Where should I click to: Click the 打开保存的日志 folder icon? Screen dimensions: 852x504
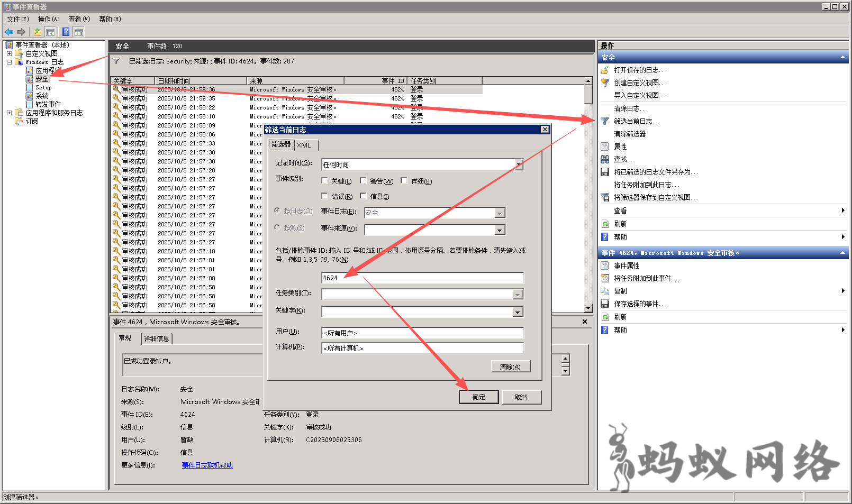click(605, 70)
